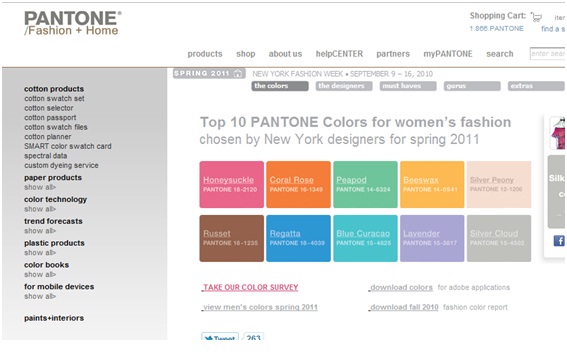The height and width of the screenshot is (364, 567).
Task: Open the spectral data link
Action: (x=46, y=156)
